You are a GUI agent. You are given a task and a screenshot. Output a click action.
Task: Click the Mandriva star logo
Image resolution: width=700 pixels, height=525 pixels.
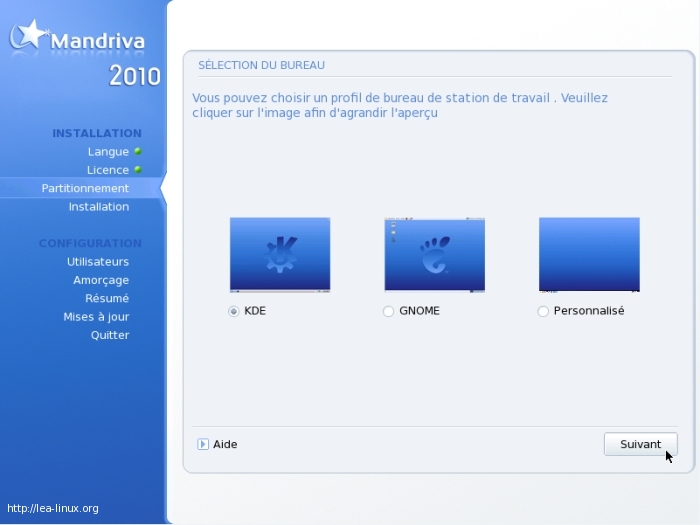30,35
